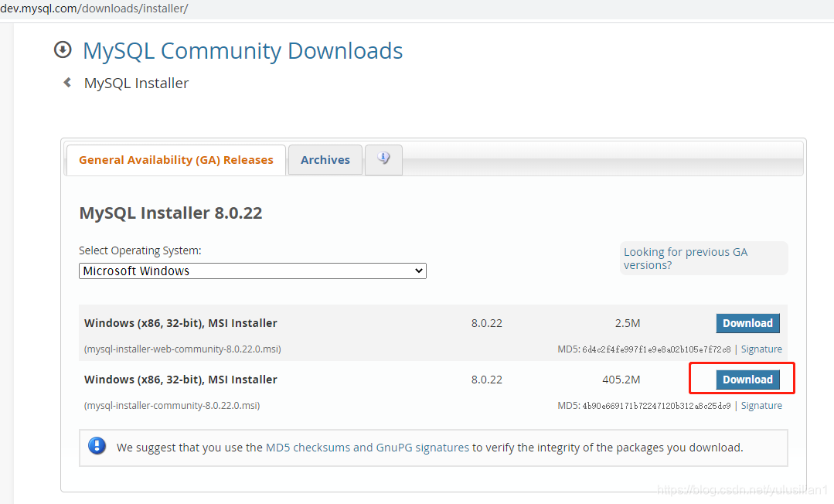The image size is (834, 504).
Task: Click the blue exclamation info icon
Action: pos(97,445)
